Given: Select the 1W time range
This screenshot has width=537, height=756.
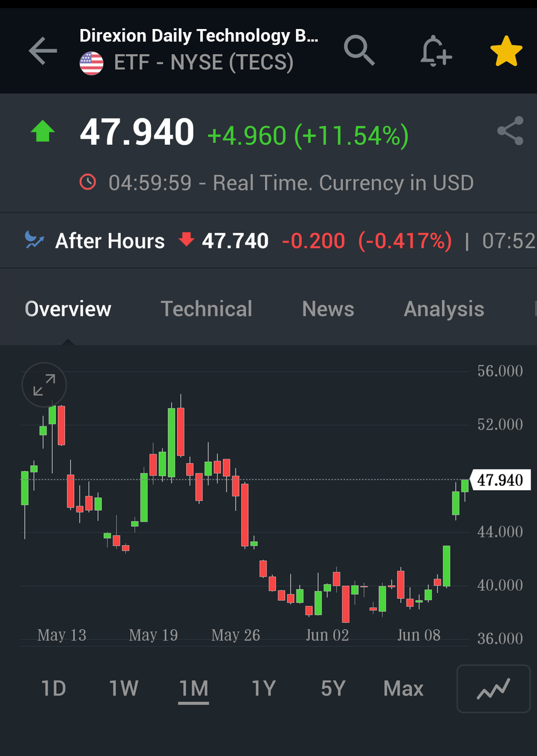Looking at the screenshot, I should (x=123, y=689).
